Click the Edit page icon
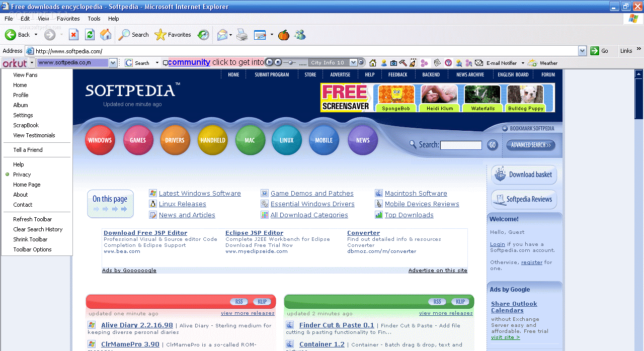The width and height of the screenshot is (644, 351). coord(260,35)
